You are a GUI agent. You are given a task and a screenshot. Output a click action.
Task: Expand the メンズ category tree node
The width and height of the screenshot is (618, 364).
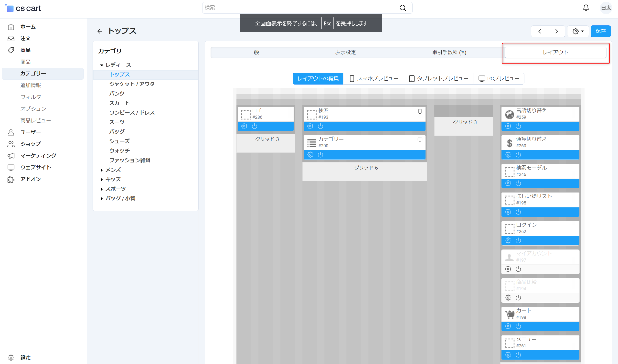[x=102, y=170]
